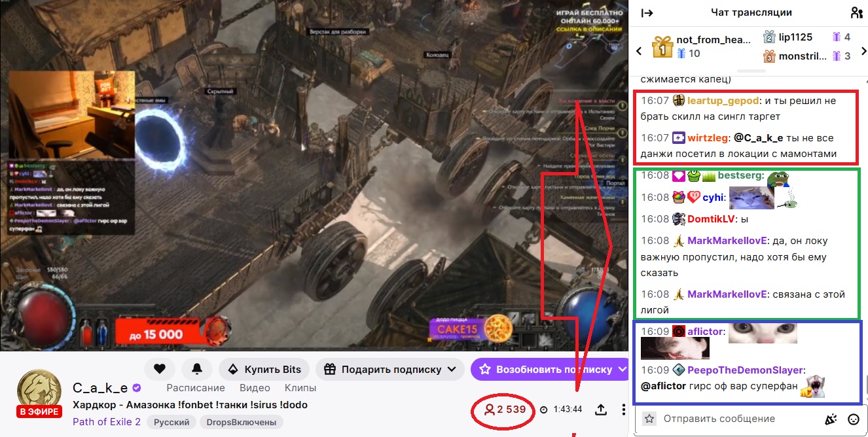The width and height of the screenshot is (868, 437).
Task: Open top gifter not_from_hea... entry
Action: 702,46
